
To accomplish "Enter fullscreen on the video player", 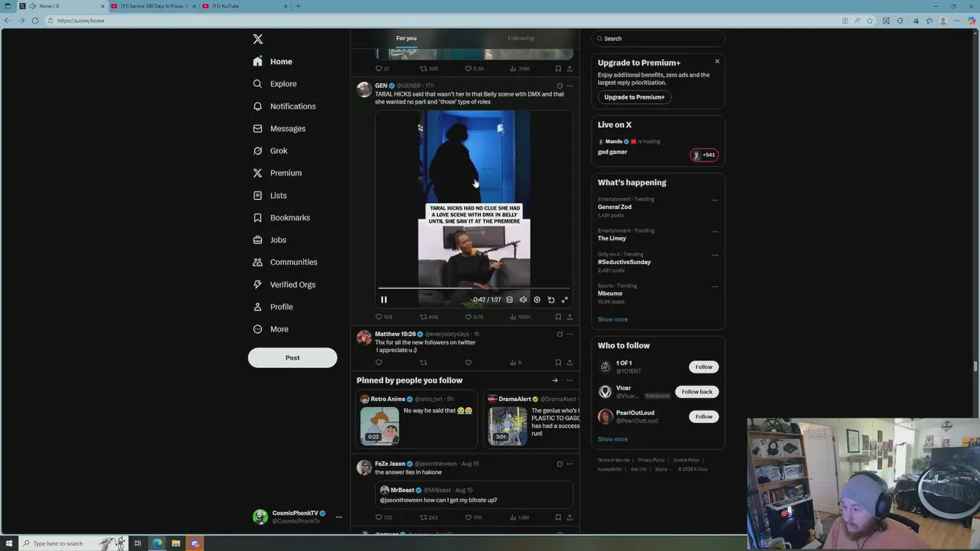I will 565,300.
